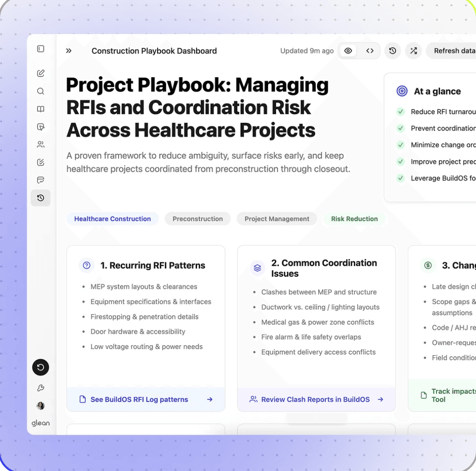
Task: Open the tasks checkmark sidebar icon
Action: [41, 162]
